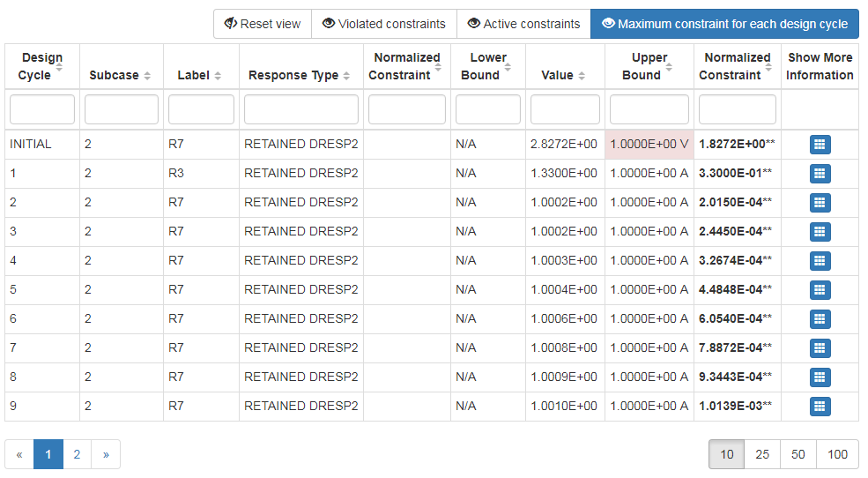Select the 2.8272E+00 value cell
Viewport: 868px width, 478px height.
565,145
